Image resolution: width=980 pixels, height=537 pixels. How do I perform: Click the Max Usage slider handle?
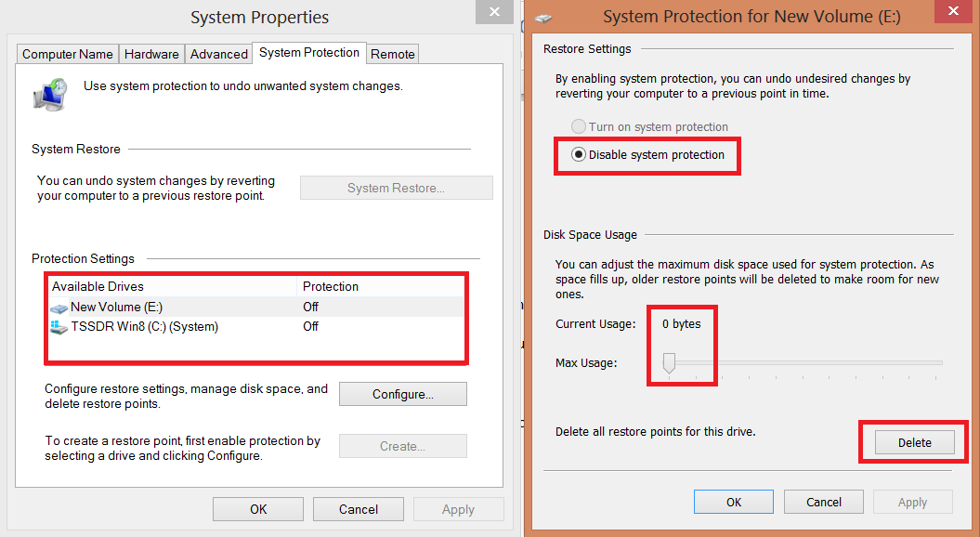[669, 365]
